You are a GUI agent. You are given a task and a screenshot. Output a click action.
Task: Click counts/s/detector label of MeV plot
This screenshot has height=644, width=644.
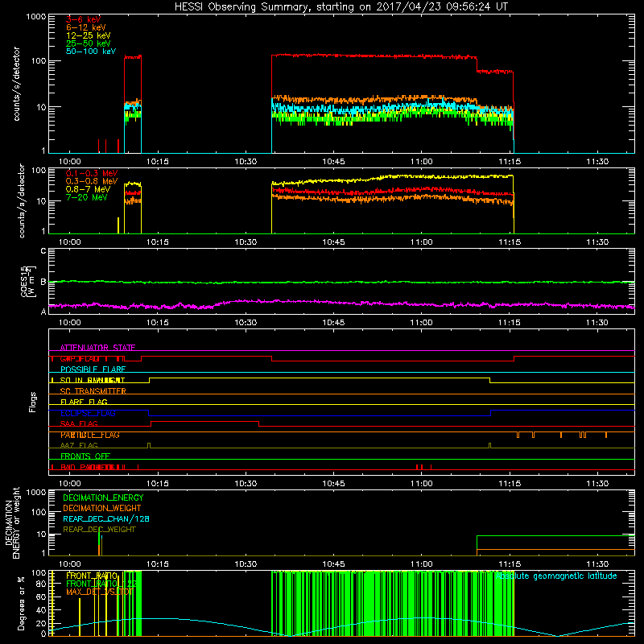(x=22, y=200)
